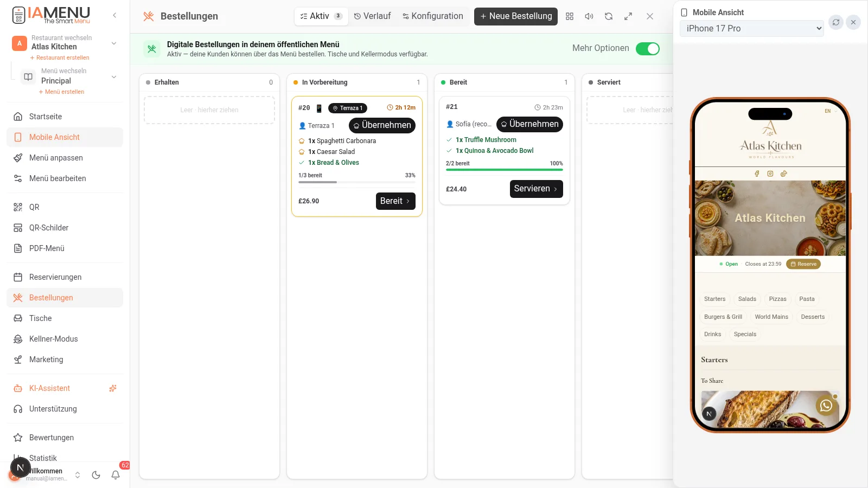
Task: Switch to dark mode with the moon icon
Action: [96, 475]
